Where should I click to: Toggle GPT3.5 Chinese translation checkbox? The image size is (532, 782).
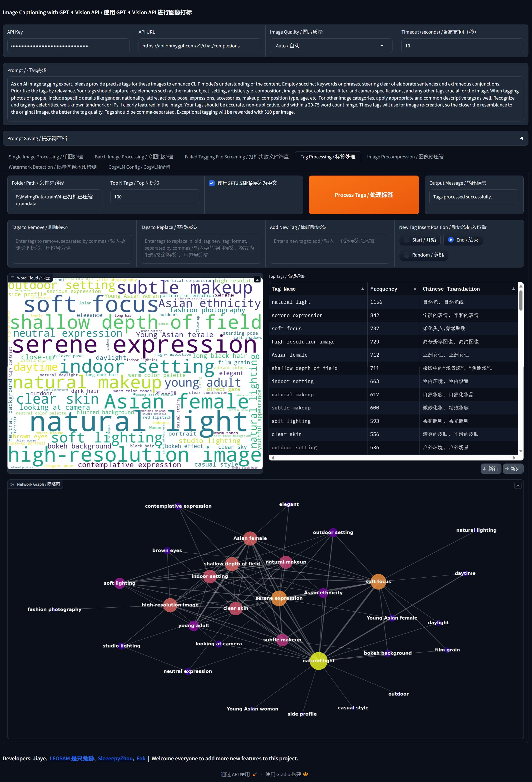212,183
